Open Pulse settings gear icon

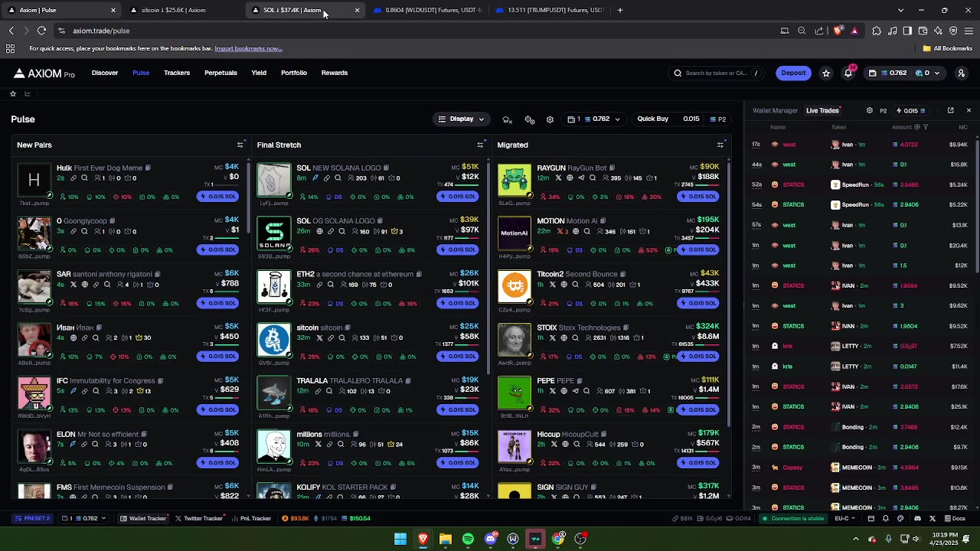click(550, 119)
